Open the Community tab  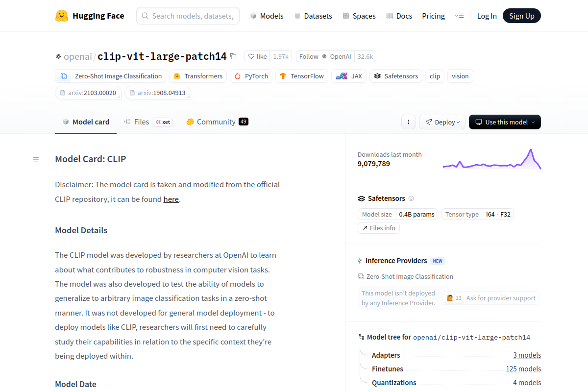click(x=216, y=122)
